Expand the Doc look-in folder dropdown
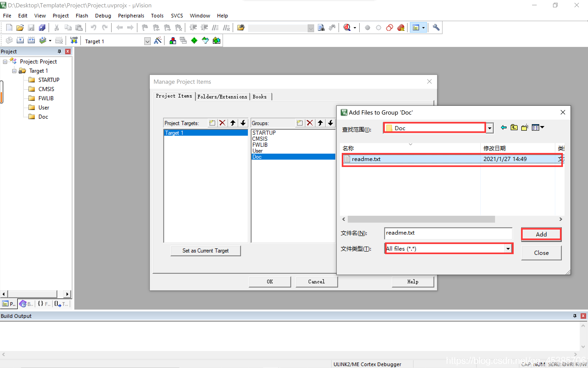 click(490, 128)
